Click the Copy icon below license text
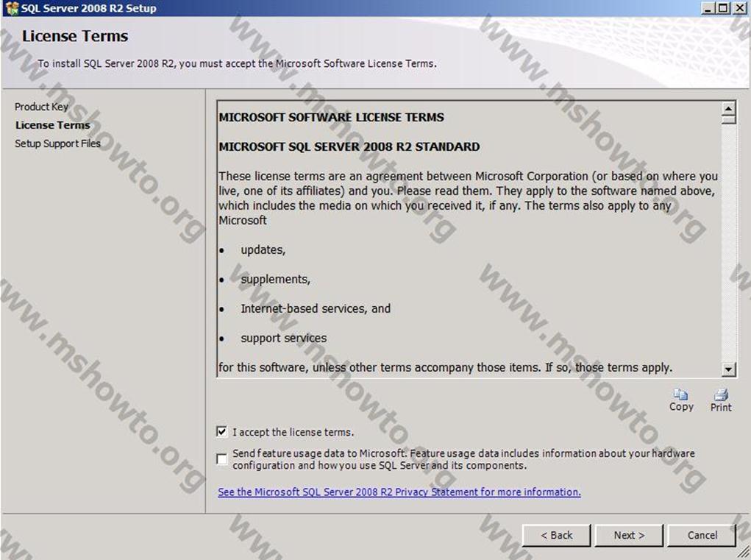This screenshot has width=751, height=560. (680, 394)
